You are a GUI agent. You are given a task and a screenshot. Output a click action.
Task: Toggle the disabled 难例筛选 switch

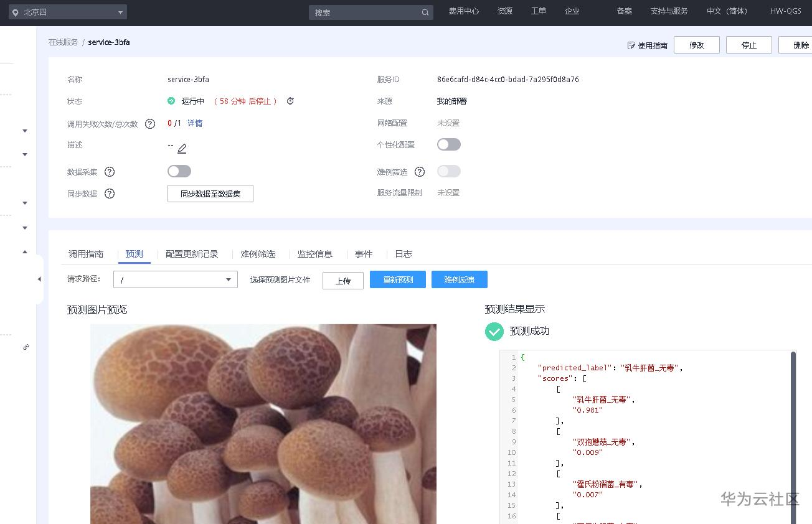tap(449, 171)
